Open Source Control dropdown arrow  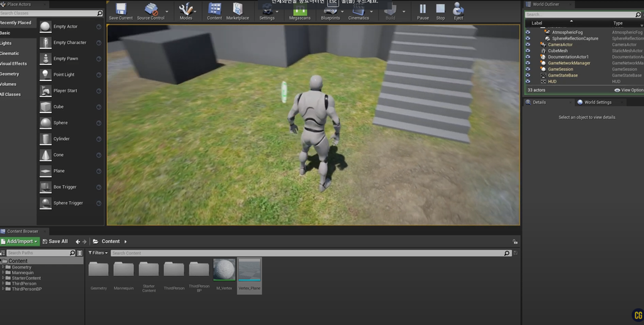167,11
